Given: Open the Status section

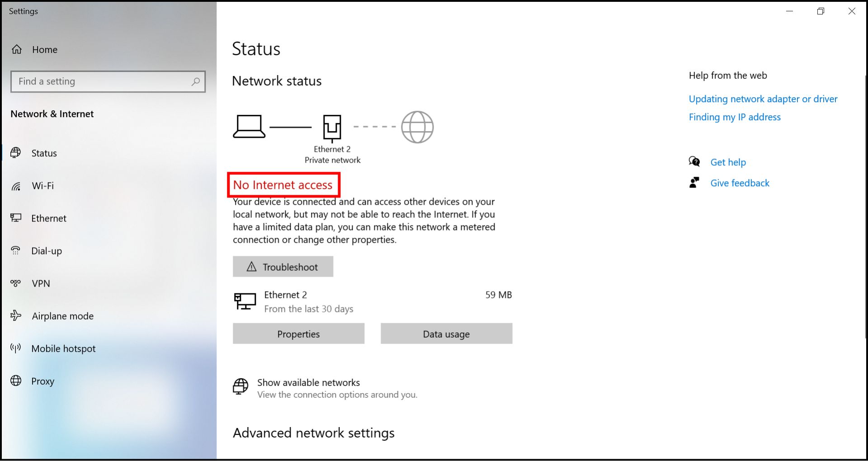Looking at the screenshot, I should (44, 153).
